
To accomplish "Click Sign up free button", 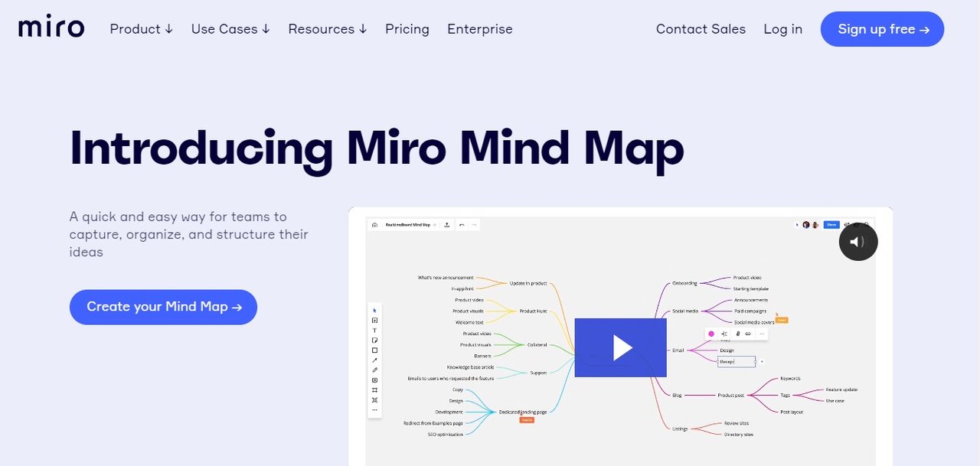I will [882, 29].
